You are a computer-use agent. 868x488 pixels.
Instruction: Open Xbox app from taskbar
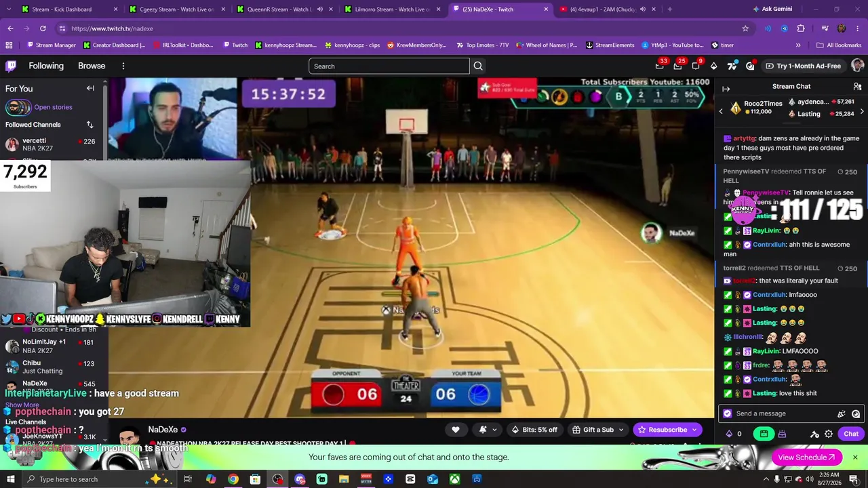pyautogui.click(x=454, y=479)
